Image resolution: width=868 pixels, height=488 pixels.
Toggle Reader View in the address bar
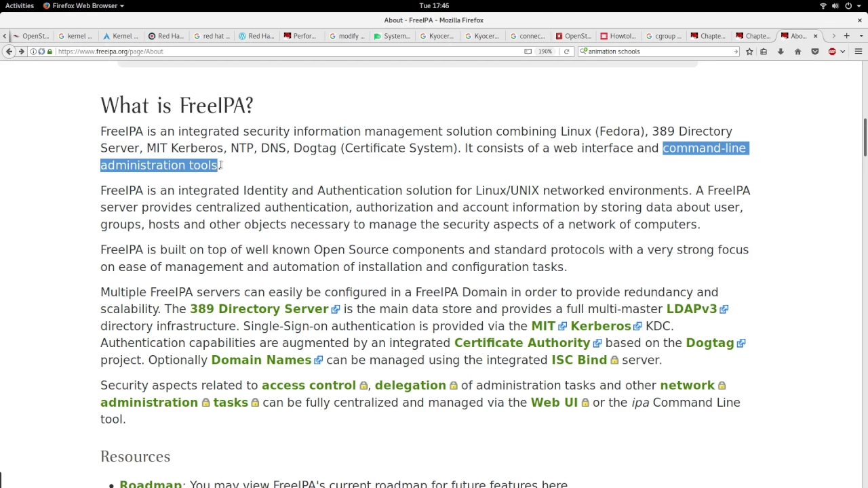coord(528,52)
